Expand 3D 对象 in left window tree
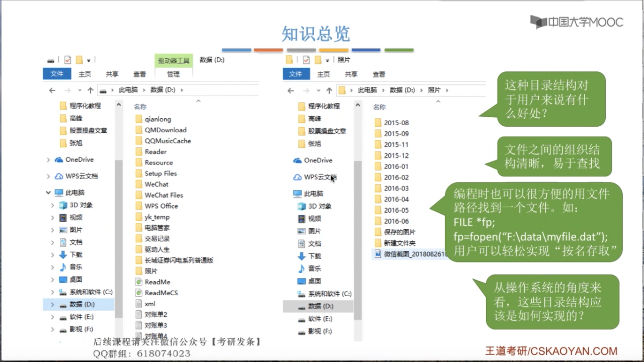Image resolution: width=644 pixels, height=362 pixels. point(53,205)
